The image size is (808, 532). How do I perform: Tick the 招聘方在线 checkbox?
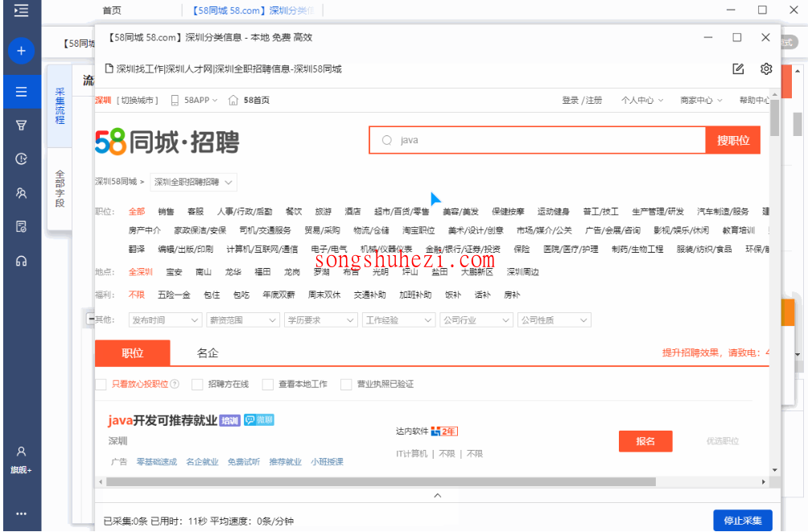[x=197, y=385]
